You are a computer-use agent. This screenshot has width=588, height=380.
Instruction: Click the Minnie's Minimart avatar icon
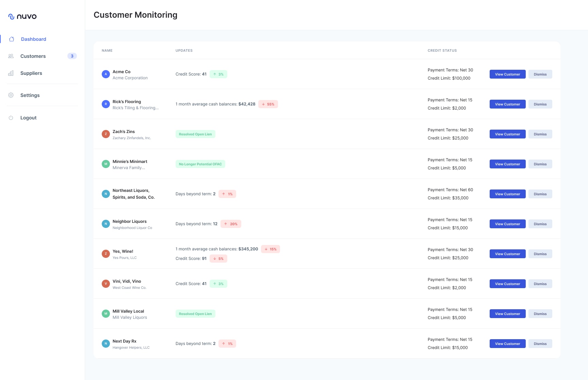pos(106,164)
